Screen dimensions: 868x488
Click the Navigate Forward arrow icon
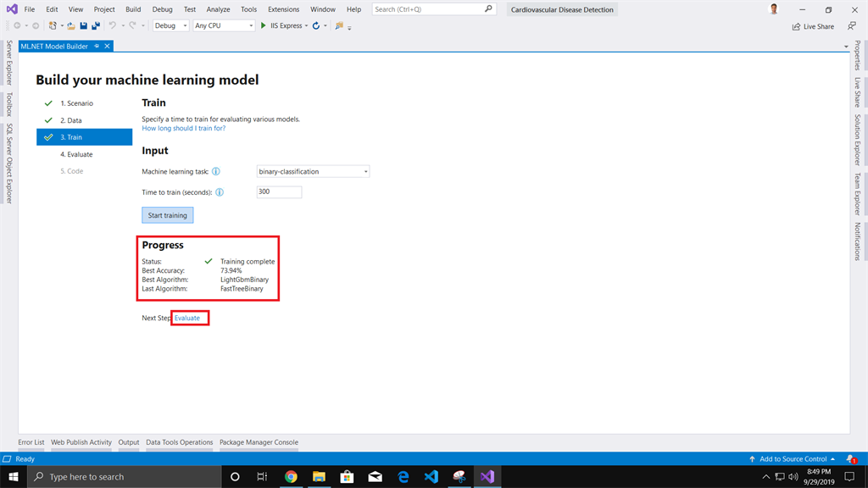point(36,26)
